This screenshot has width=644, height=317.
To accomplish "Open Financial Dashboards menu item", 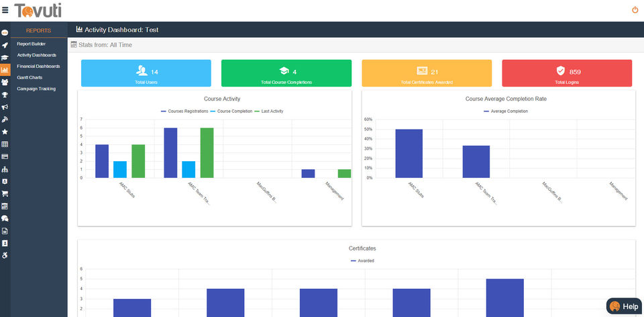I will [x=38, y=66].
